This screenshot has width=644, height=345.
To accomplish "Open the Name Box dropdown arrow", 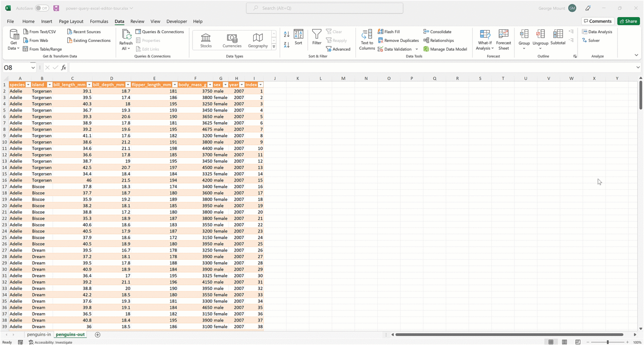I will pos(33,67).
